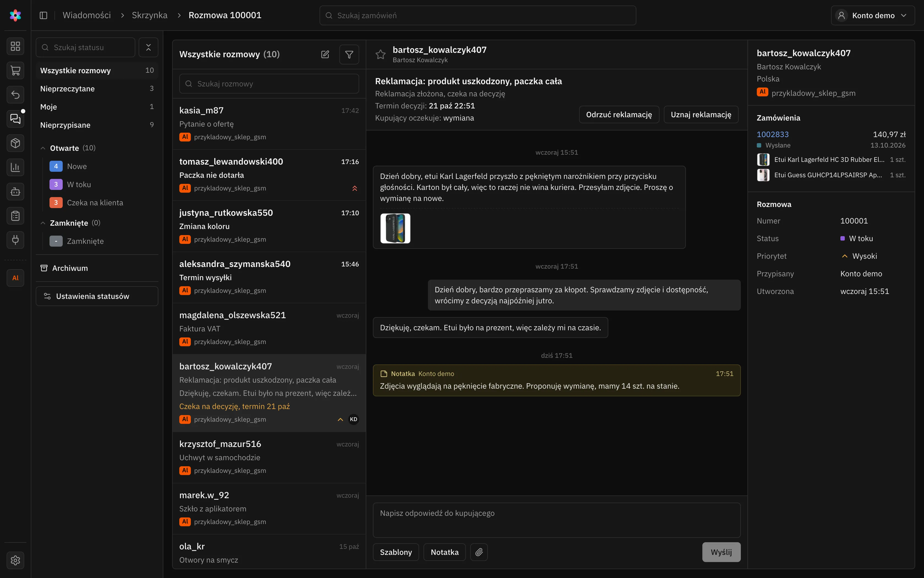The height and width of the screenshot is (578, 924).
Task: Open the tomasz_lewandowski400 conversation
Action: [x=269, y=175]
